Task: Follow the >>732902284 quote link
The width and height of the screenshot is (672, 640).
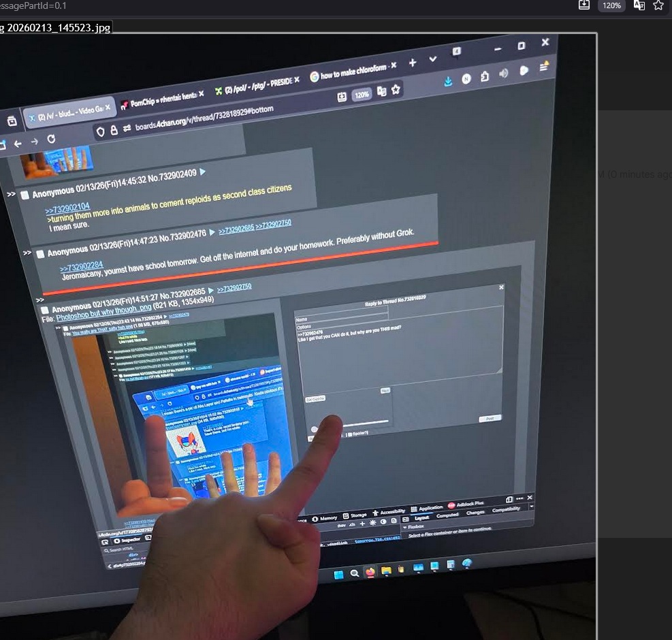Action: pyautogui.click(x=82, y=267)
